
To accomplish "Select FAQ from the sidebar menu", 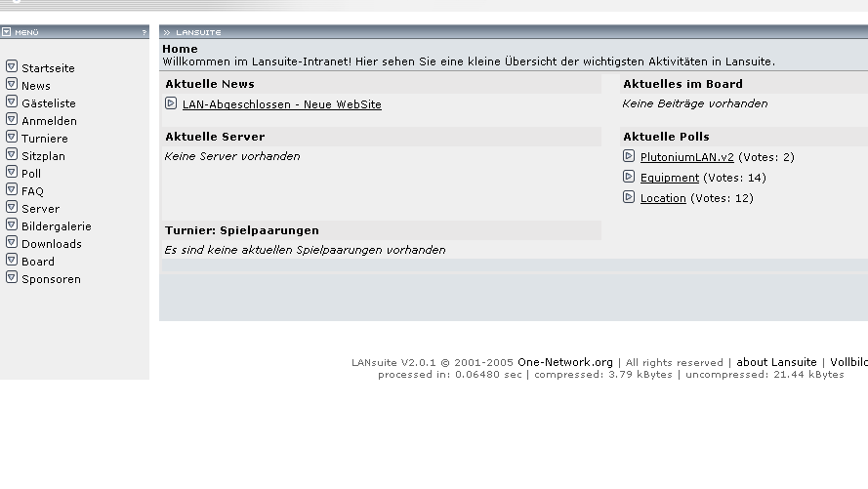I will click(32, 191).
